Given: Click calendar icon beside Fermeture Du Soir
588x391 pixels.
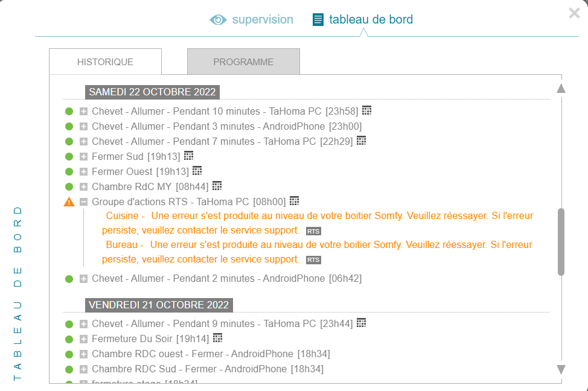Looking at the screenshot, I should coord(218,337).
